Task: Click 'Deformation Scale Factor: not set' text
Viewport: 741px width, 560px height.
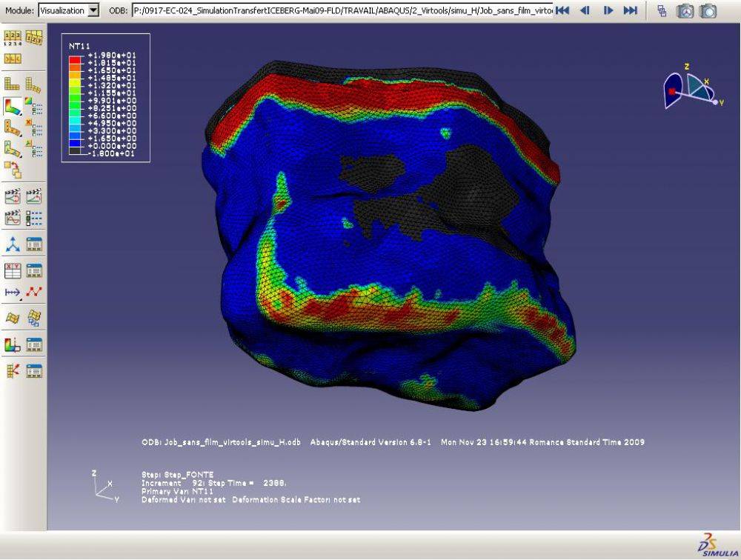Action: point(296,499)
